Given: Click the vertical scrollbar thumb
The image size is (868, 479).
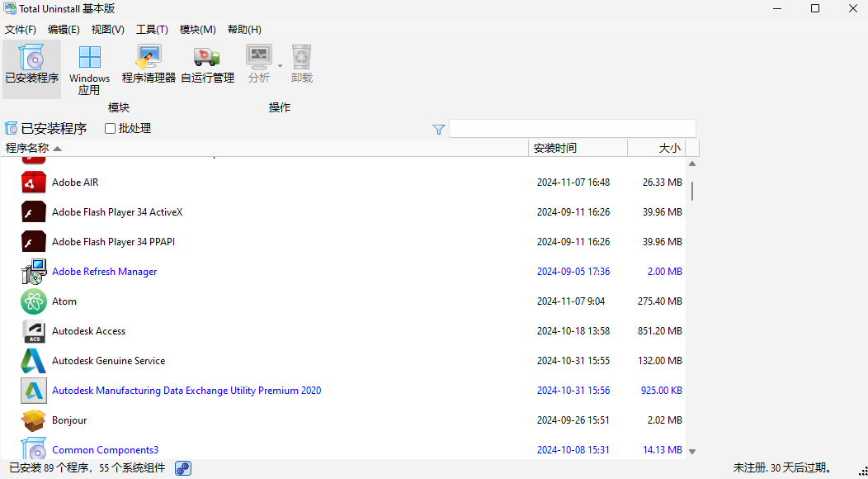Looking at the screenshot, I should click(692, 192).
